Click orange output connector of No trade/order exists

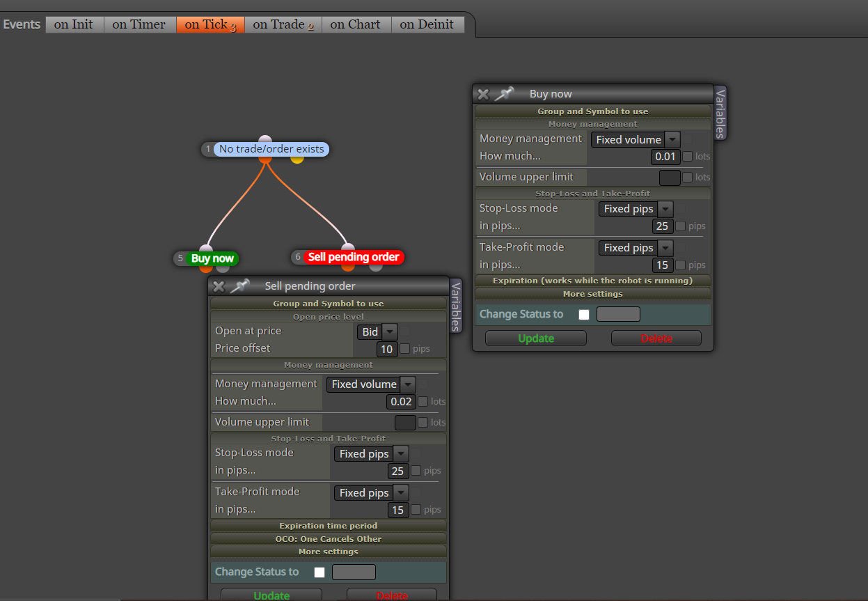[x=265, y=159]
